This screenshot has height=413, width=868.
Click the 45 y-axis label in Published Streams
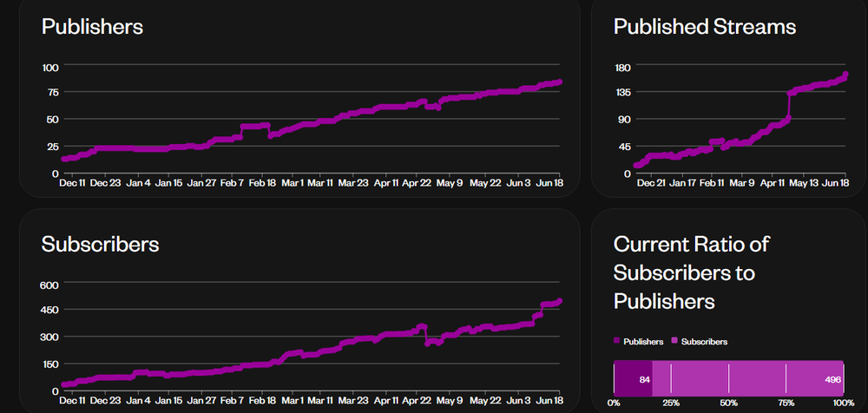(625, 147)
